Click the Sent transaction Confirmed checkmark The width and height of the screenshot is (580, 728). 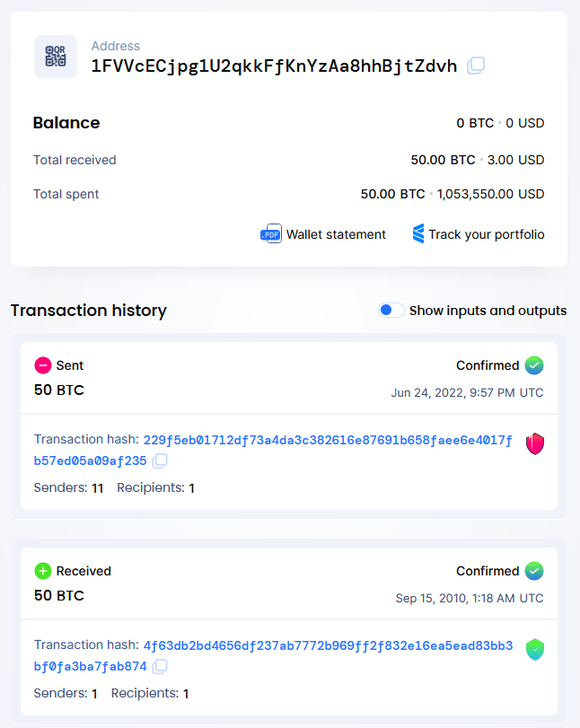point(534,365)
